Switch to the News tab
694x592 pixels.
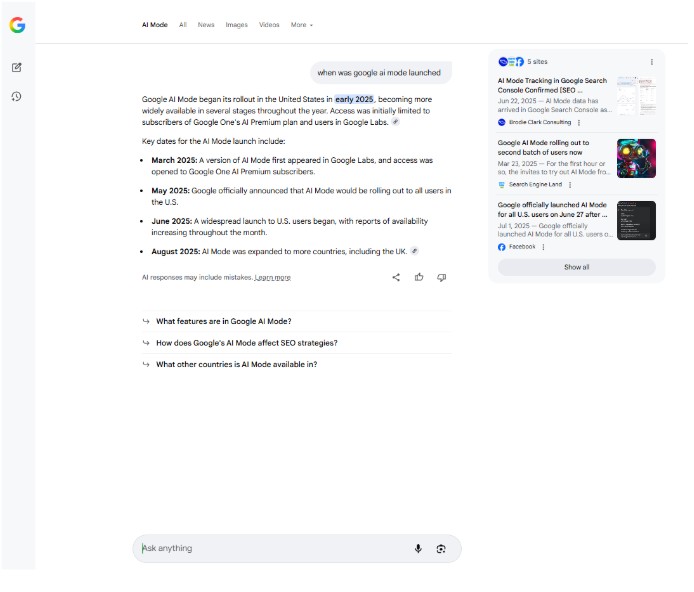tap(206, 24)
